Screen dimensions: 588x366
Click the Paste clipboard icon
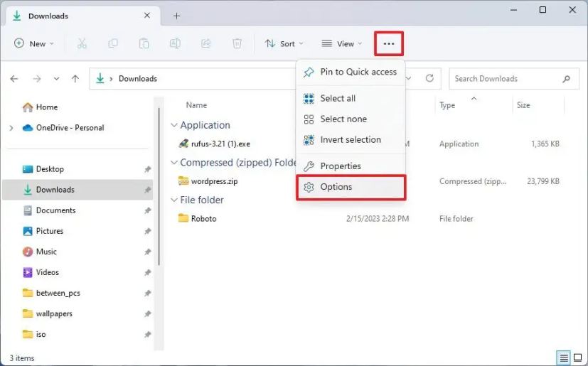coord(144,44)
